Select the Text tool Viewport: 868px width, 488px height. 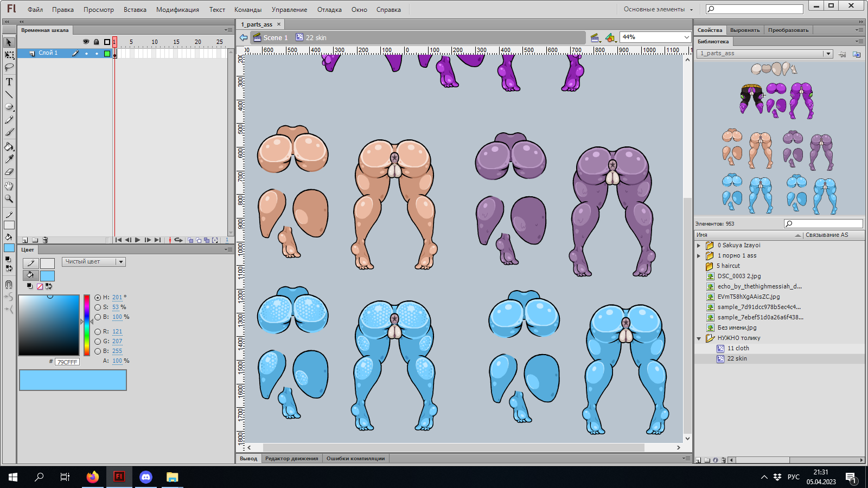pyautogui.click(x=9, y=82)
